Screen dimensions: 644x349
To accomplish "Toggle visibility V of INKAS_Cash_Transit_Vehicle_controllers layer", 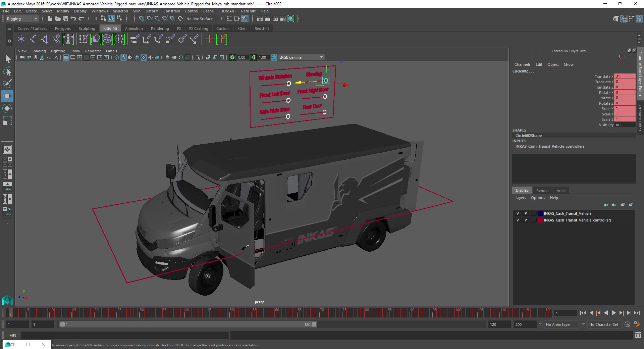I will coord(518,220).
